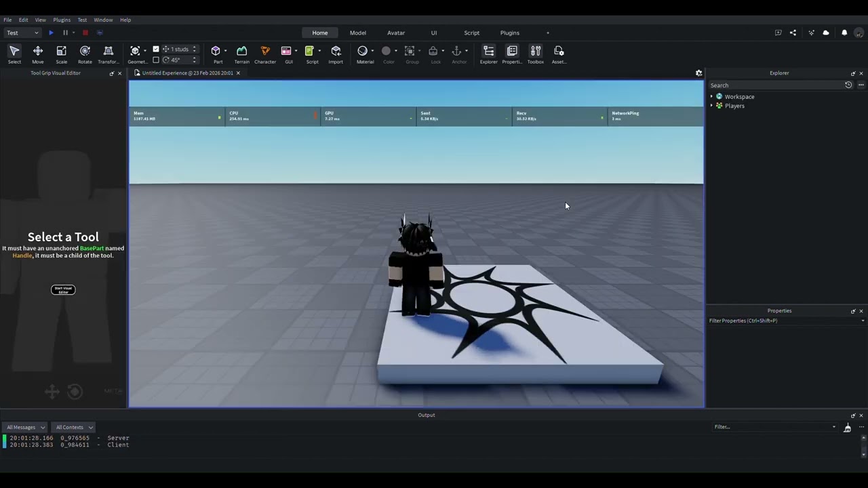The height and width of the screenshot is (488, 868).
Task: Click the Explorer search history icon
Action: coord(848,85)
